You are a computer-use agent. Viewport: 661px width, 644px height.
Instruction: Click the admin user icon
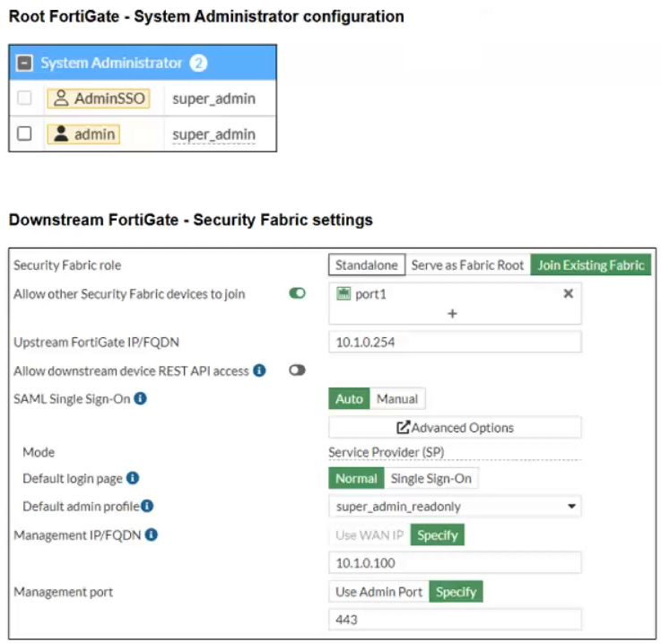(61, 134)
